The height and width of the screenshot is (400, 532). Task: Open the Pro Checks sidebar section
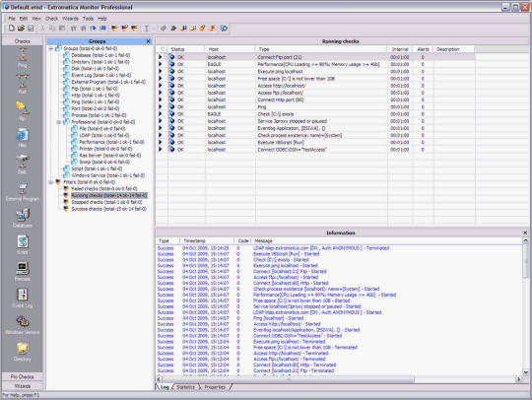click(x=22, y=377)
